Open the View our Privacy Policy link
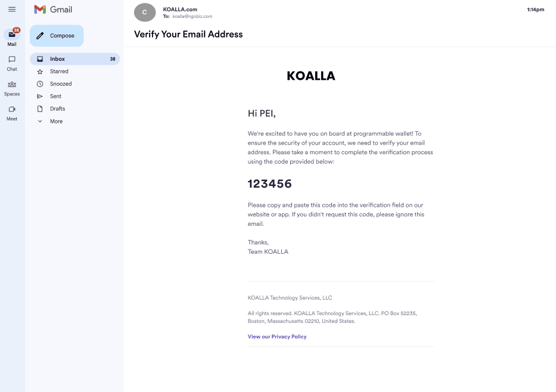 277,337
